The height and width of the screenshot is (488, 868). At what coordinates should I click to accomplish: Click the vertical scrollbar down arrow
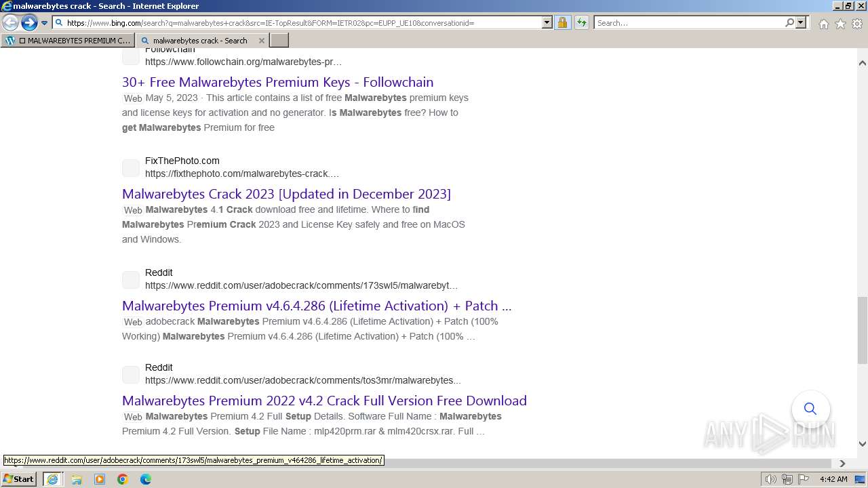click(x=863, y=444)
